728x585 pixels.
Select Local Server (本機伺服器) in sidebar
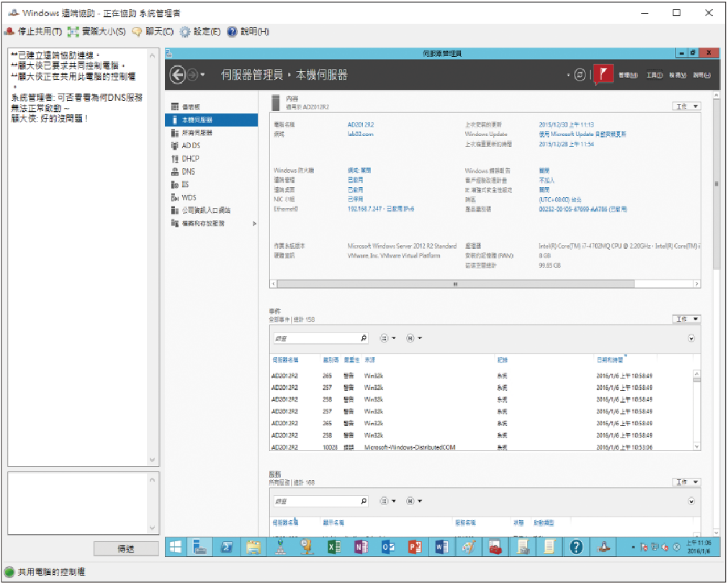pyautogui.click(x=211, y=119)
